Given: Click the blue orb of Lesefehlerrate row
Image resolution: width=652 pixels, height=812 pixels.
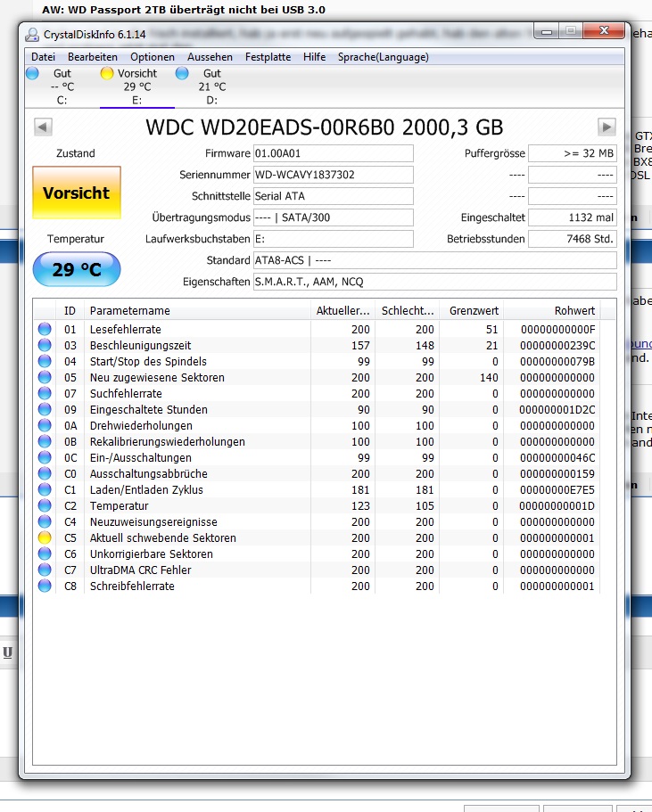Looking at the screenshot, I should [45, 329].
